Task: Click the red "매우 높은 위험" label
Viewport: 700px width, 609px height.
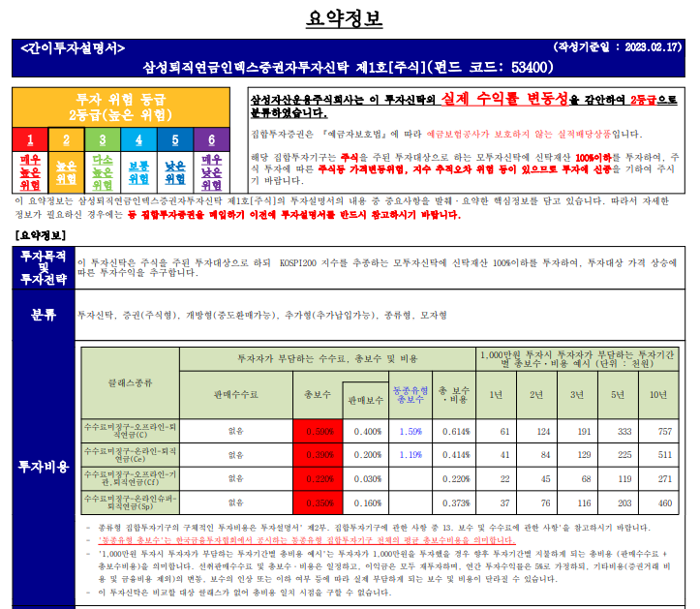Action: click(x=30, y=172)
